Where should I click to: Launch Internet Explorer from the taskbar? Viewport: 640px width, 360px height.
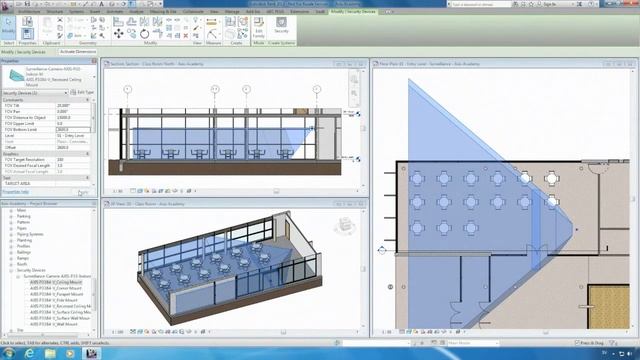[x=29, y=353]
